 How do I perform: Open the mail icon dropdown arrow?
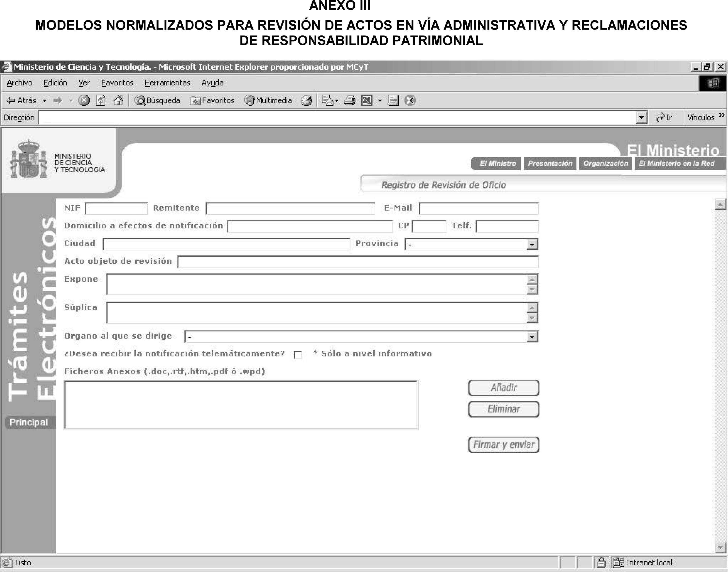337,100
